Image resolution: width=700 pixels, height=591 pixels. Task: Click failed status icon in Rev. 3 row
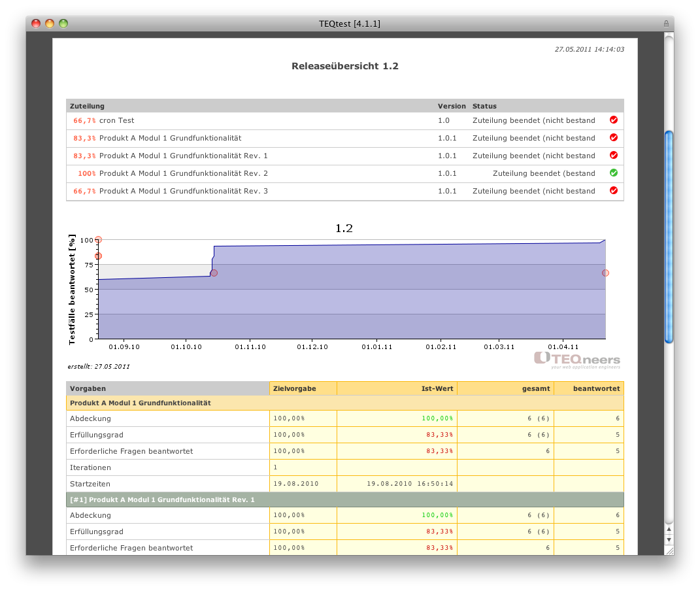[x=614, y=190]
